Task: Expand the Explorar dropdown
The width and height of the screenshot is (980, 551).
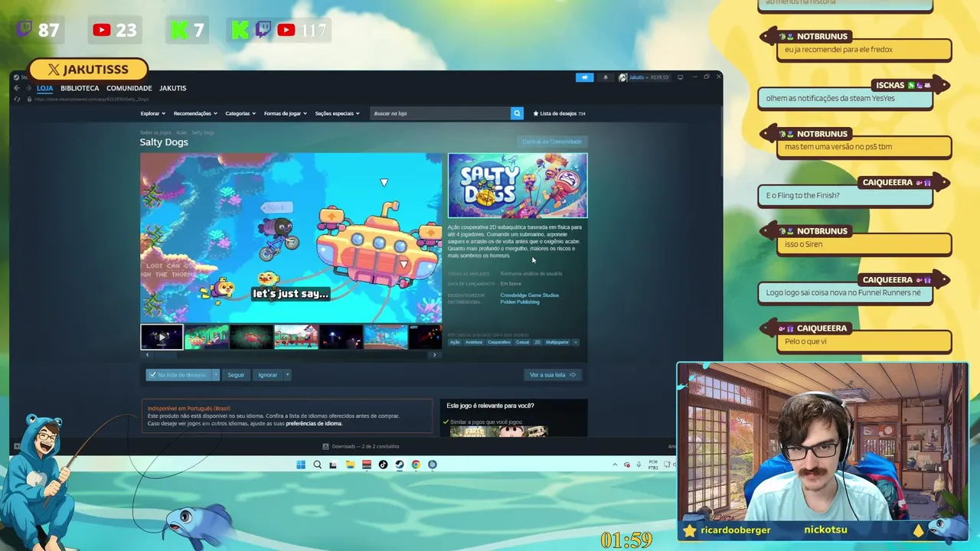Action: click(x=152, y=113)
